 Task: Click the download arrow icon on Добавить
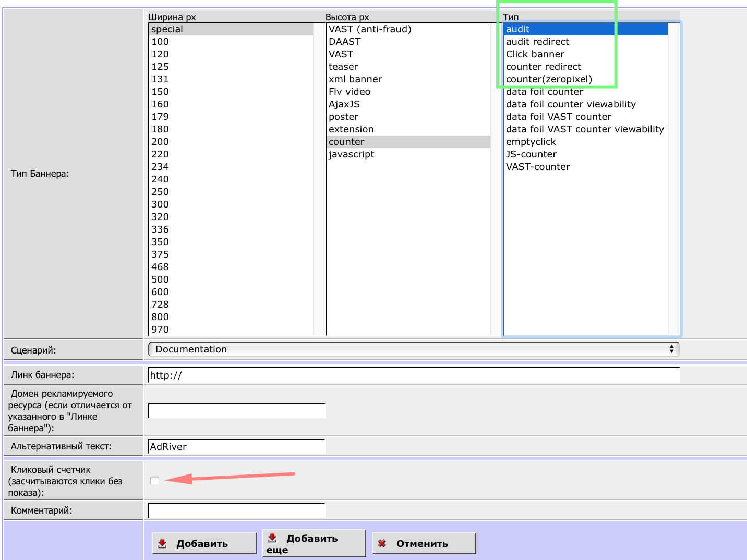tap(162, 543)
